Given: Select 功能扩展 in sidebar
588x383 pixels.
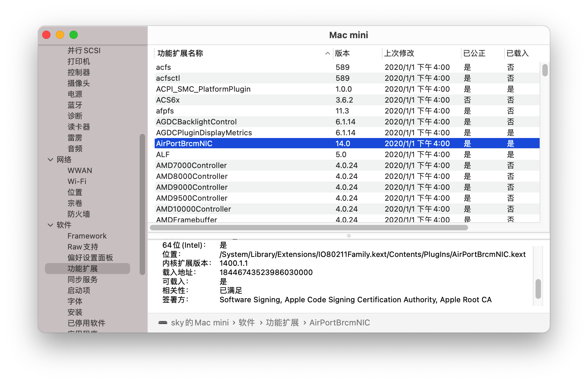Looking at the screenshot, I should point(88,269).
